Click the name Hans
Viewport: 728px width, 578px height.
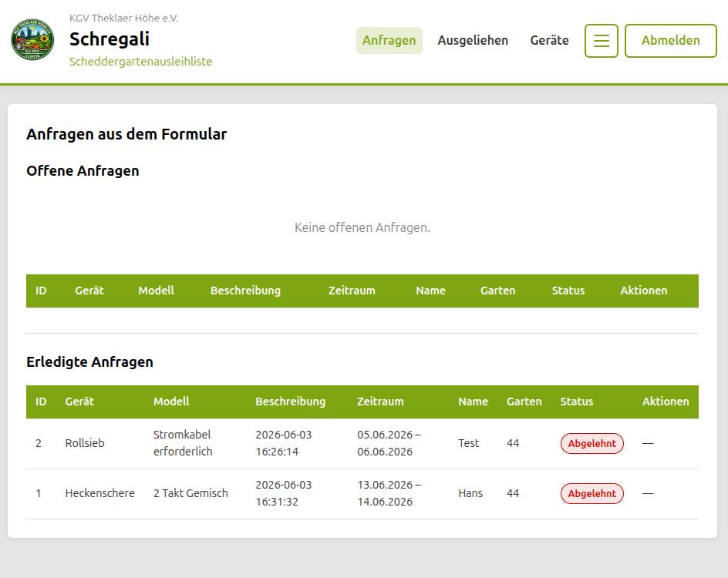470,493
